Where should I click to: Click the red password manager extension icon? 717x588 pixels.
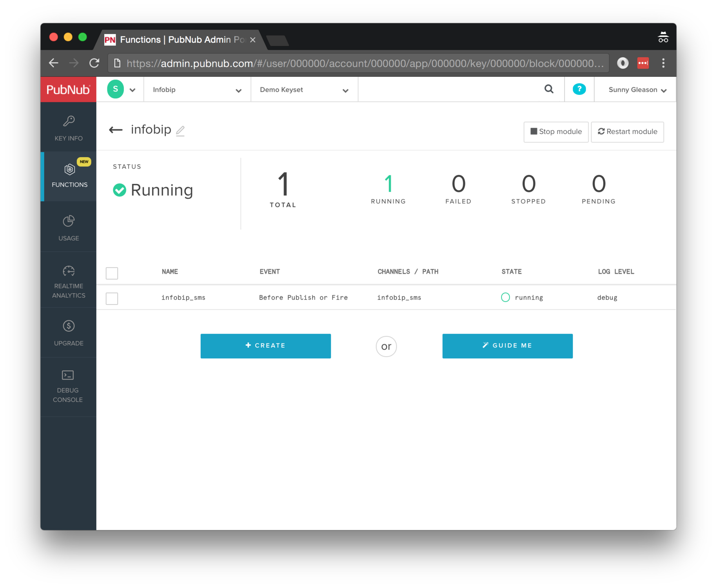click(643, 63)
